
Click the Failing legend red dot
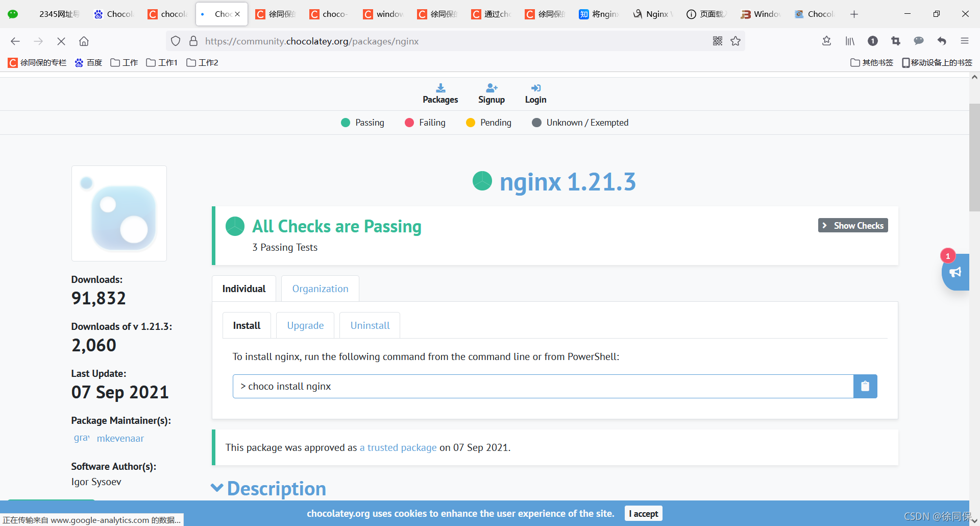[x=409, y=123]
